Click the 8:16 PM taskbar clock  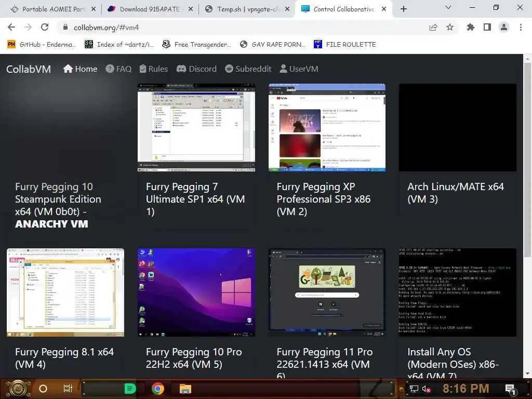coord(465,389)
